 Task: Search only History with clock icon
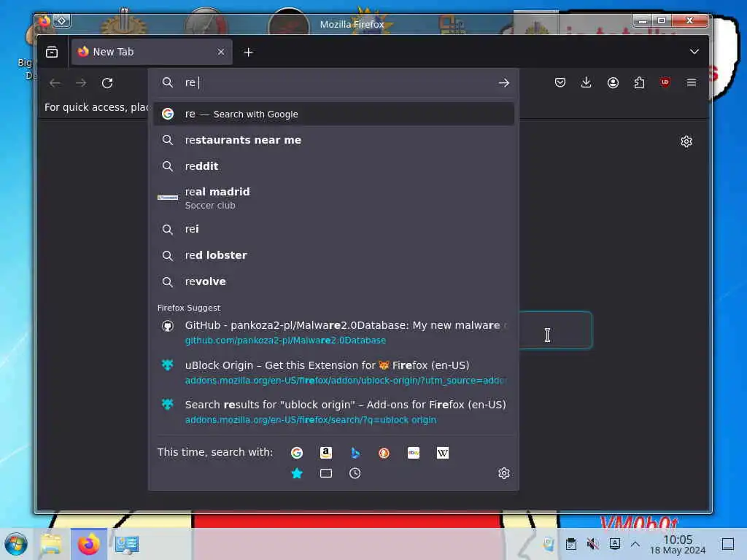(355, 473)
